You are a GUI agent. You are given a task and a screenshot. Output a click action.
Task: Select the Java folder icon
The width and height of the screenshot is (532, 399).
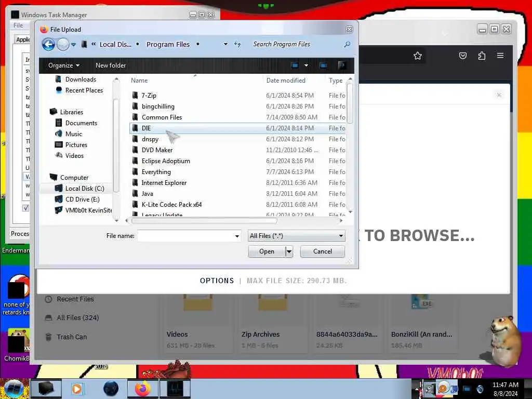click(x=135, y=193)
